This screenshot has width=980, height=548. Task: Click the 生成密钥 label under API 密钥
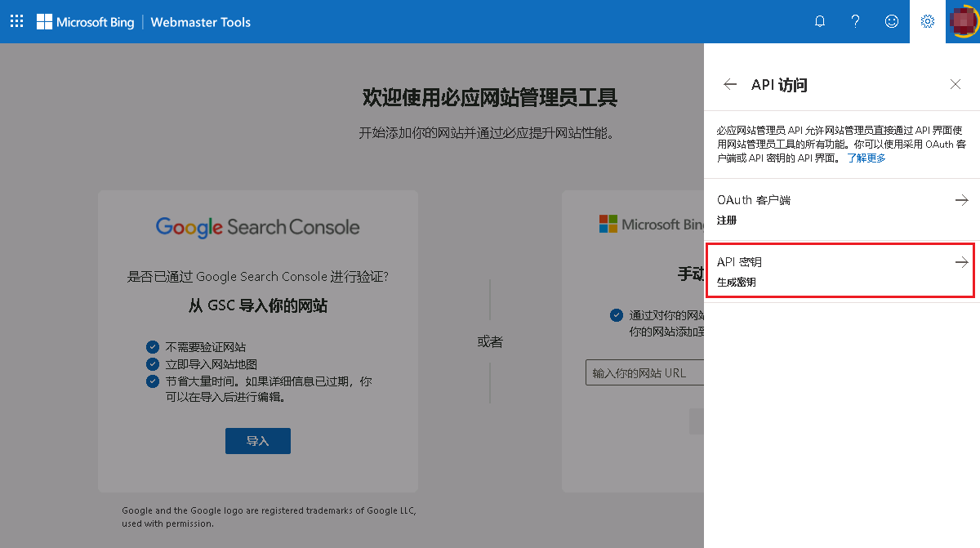coord(737,283)
